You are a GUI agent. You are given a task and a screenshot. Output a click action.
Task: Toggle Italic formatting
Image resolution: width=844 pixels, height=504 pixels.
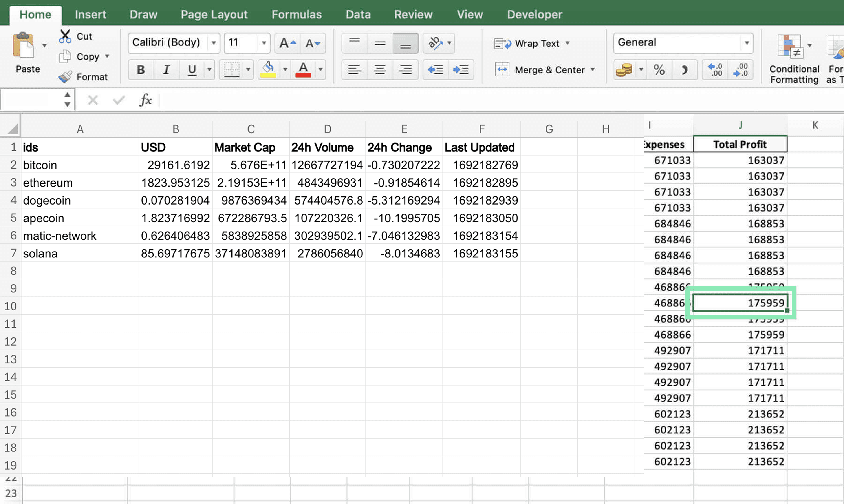tap(166, 70)
